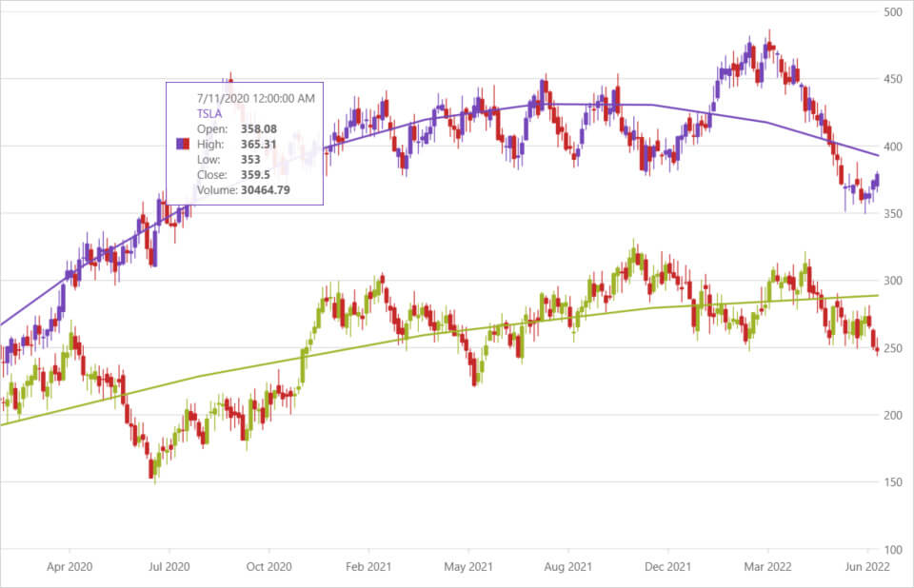Click the Apr 2020 x-axis label
The height and width of the screenshot is (588, 914).
tap(70, 566)
